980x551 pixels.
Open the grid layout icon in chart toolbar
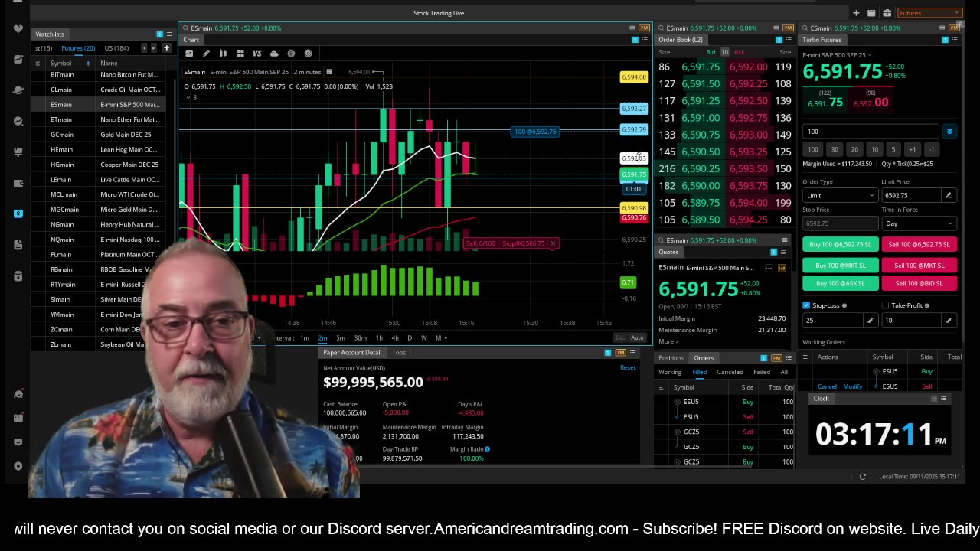pos(240,54)
